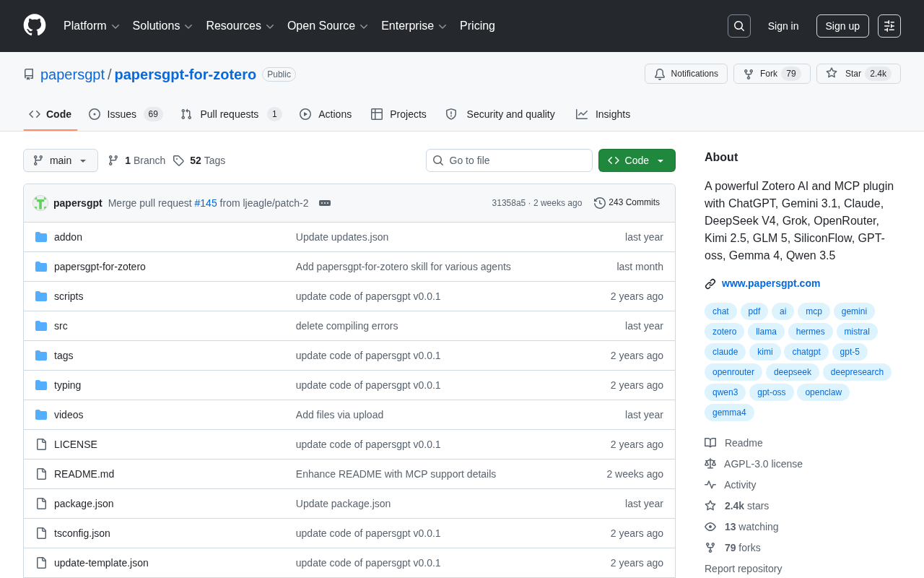This screenshot has width=924, height=578.
Task: Click the GitHub logo icon
Action: click(x=35, y=25)
